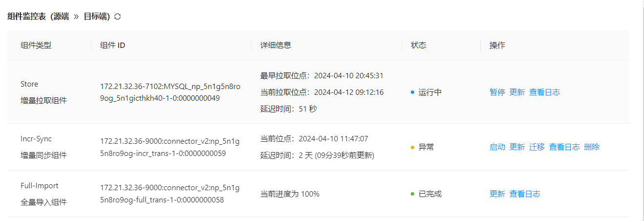Open 查看日志 for the Store component

544,92
